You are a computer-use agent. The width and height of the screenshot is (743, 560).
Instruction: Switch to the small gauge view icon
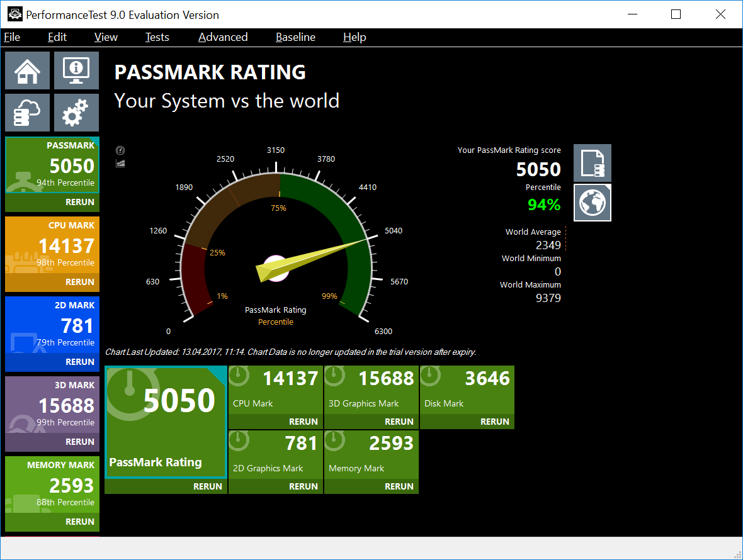pos(120,150)
